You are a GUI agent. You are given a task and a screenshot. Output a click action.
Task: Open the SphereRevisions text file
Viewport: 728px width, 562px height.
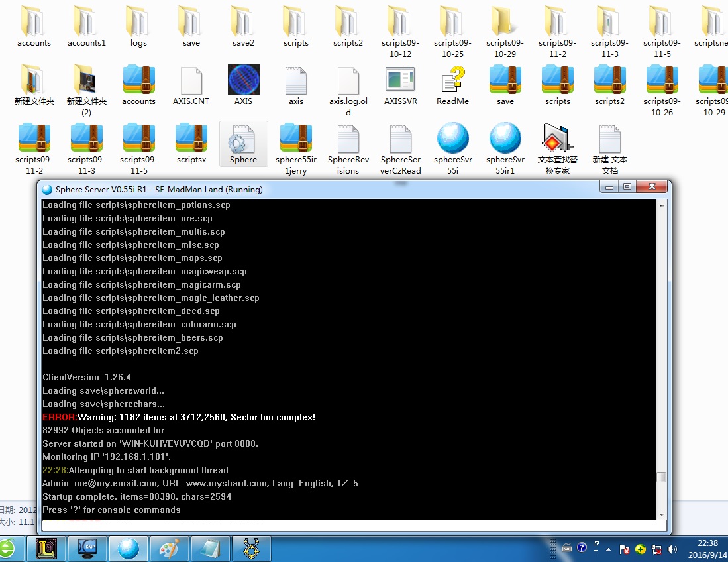point(348,148)
